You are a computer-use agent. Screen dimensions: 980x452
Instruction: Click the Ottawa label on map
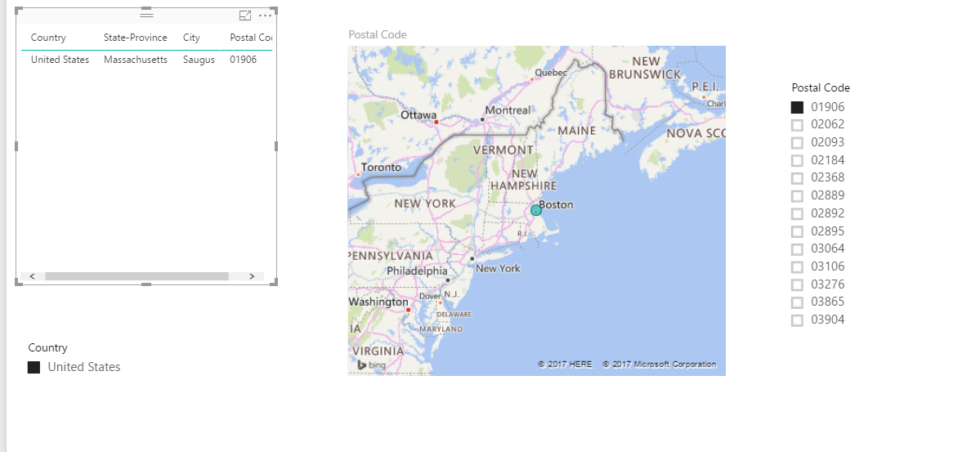[x=418, y=115]
